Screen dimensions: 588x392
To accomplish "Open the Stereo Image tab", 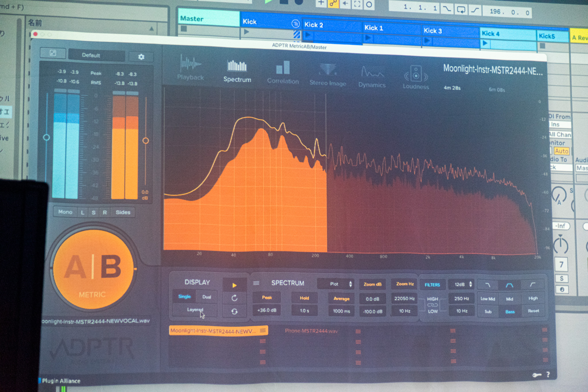I will pos(328,75).
